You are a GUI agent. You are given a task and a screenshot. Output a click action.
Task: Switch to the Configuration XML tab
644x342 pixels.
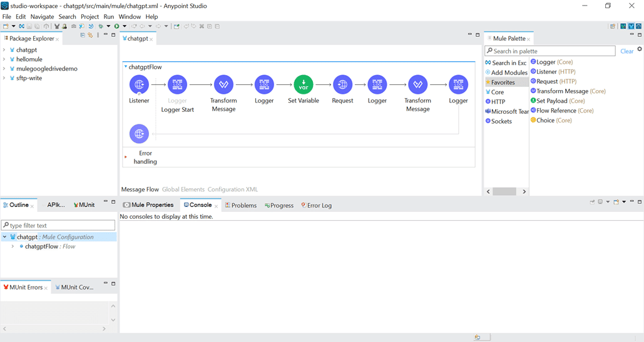tap(233, 189)
